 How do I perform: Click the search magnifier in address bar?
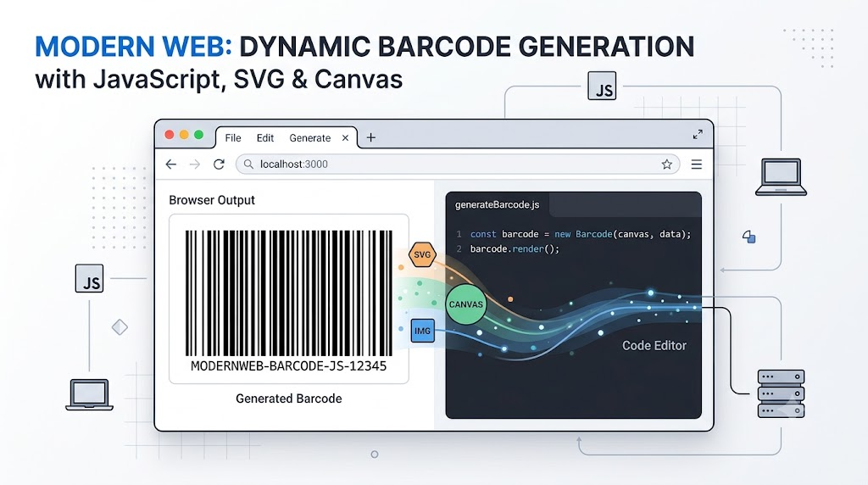tap(248, 164)
